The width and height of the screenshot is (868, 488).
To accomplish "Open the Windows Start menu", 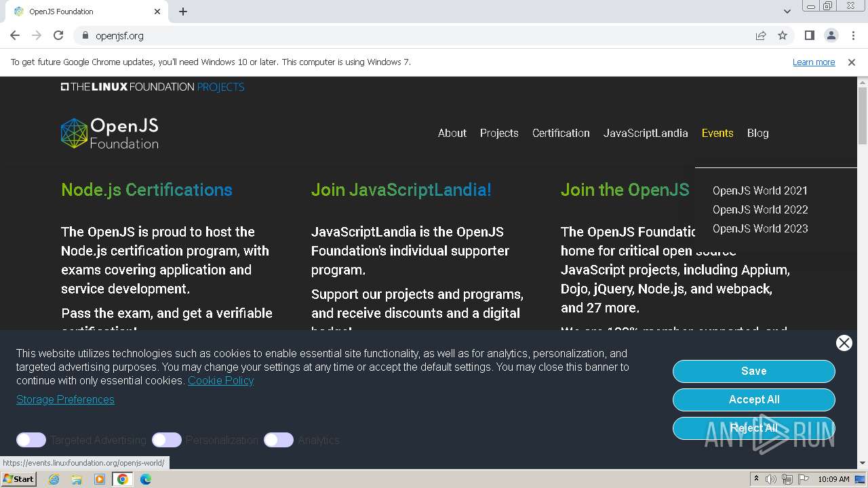I will [19, 479].
